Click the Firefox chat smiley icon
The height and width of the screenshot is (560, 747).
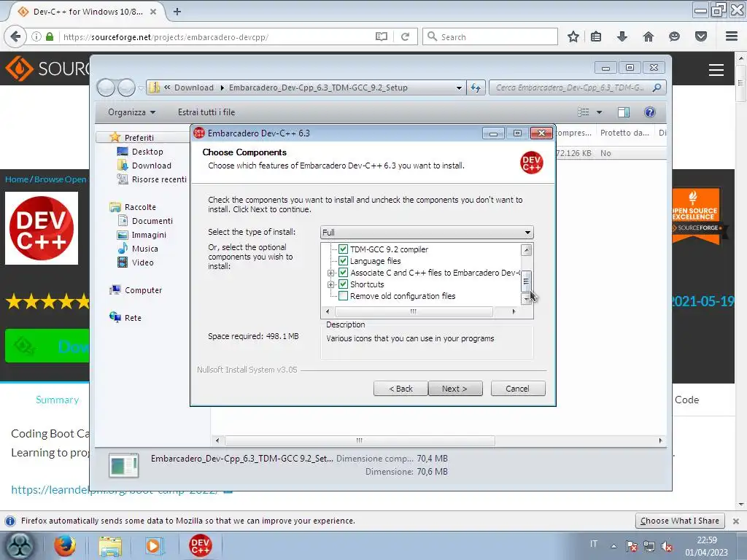[x=674, y=36]
